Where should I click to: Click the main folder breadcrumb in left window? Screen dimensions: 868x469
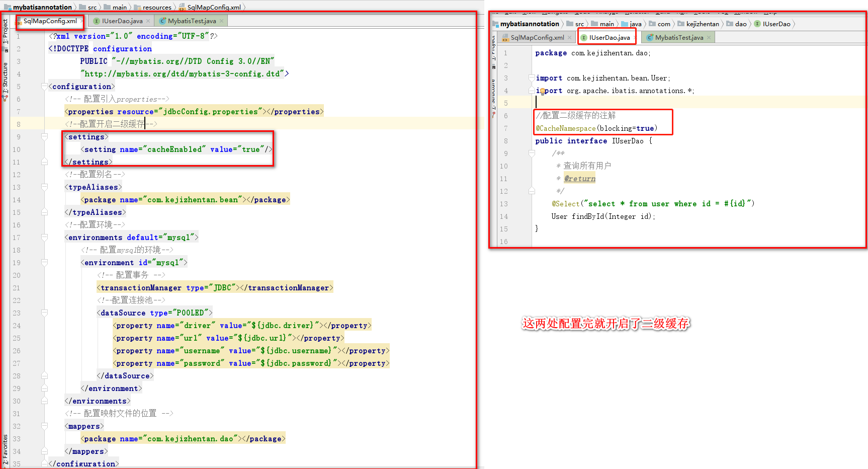(116, 7)
